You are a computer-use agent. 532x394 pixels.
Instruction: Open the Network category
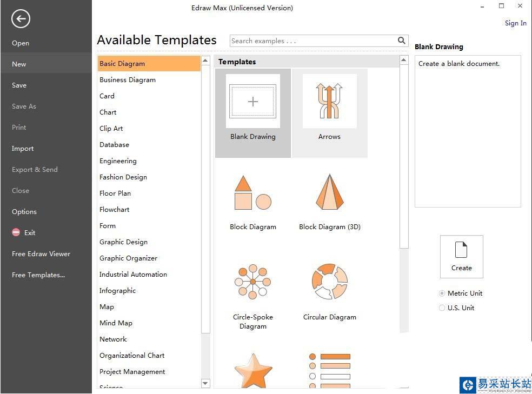(149, 339)
